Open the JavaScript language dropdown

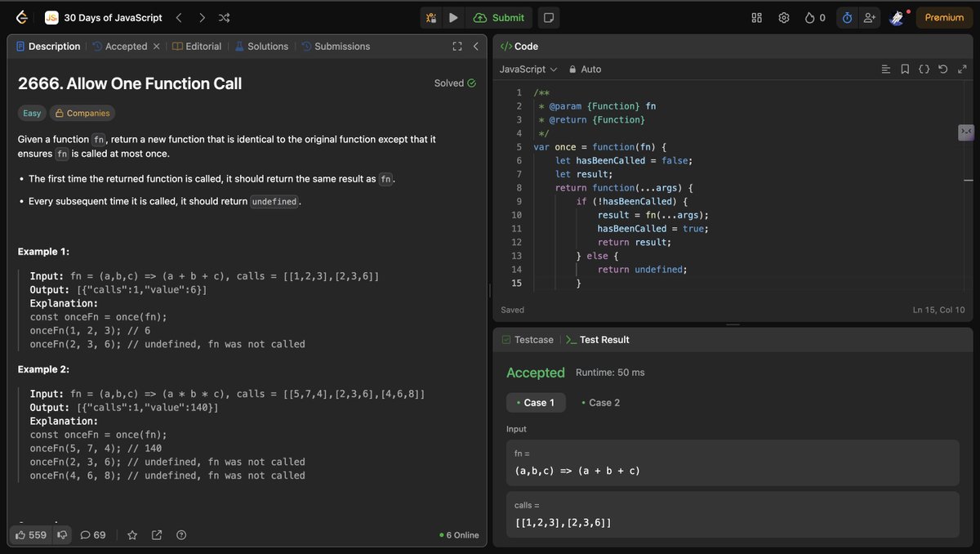[x=528, y=69]
